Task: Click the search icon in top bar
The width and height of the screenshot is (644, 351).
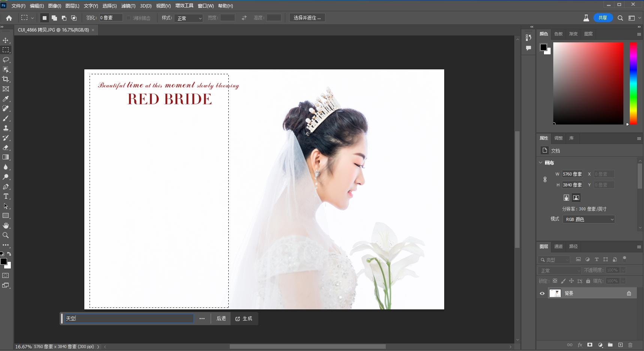Action: [620, 18]
